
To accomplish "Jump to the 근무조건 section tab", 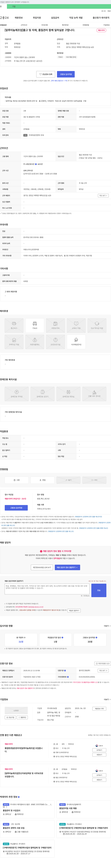I will (24, 25).
